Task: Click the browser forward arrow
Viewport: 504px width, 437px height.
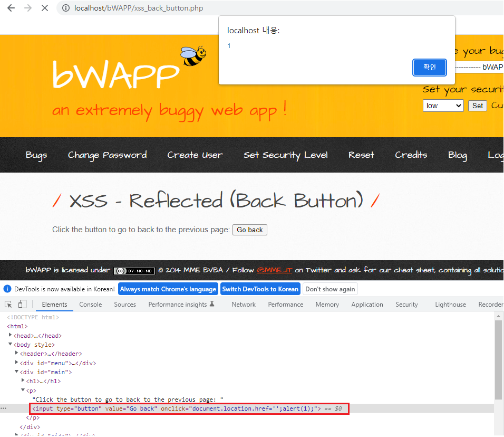Action: tap(28, 8)
